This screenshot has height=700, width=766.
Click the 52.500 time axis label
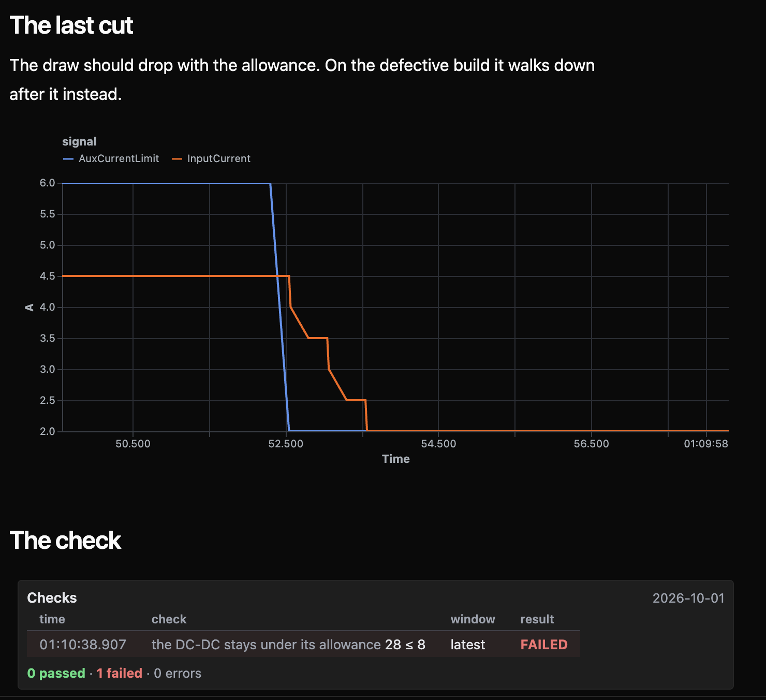click(286, 444)
